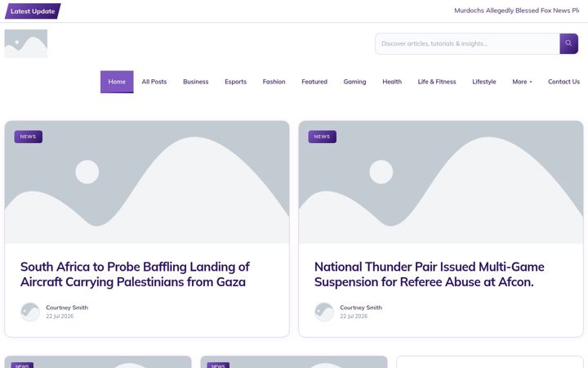Click the Latest Update label
This screenshot has height=368, width=588.
(33, 11)
